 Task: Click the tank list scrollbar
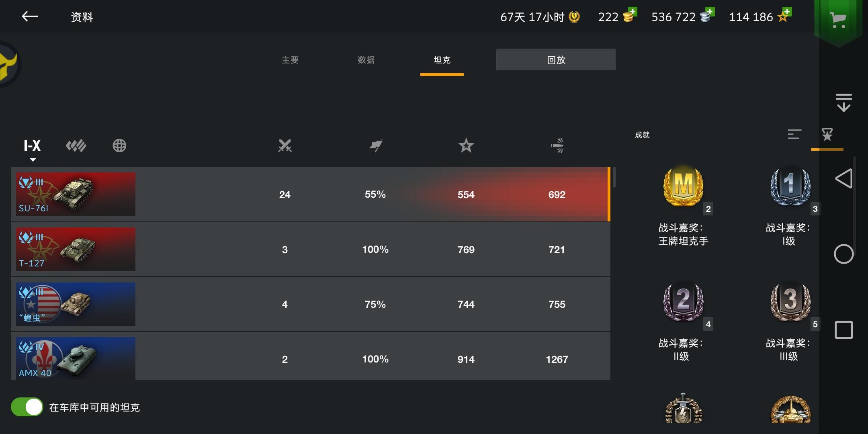pyautogui.click(x=614, y=177)
